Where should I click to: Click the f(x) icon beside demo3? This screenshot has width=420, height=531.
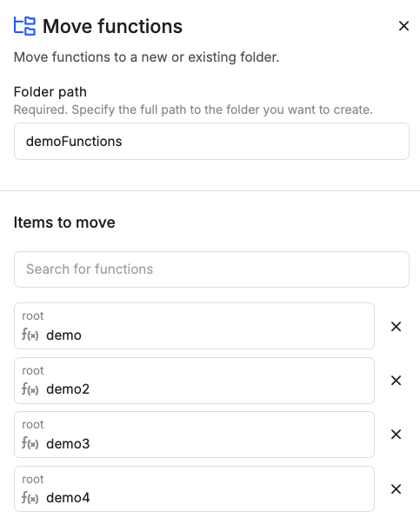click(x=30, y=443)
